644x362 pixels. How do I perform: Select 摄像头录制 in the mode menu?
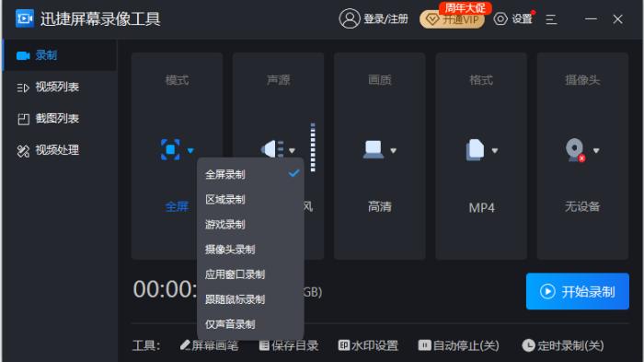(x=250, y=250)
